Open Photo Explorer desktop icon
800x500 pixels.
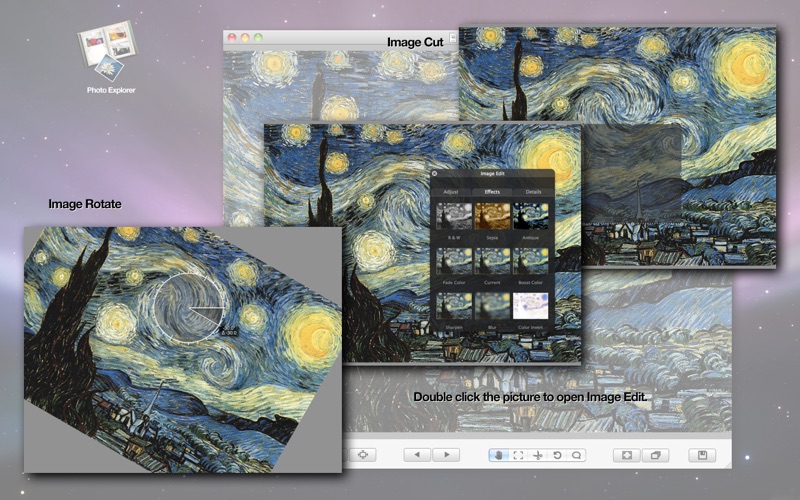[109, 57]
